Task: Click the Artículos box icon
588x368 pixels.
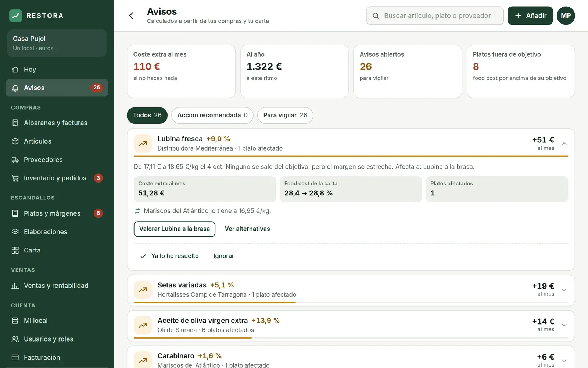Action: coord(15,141)
